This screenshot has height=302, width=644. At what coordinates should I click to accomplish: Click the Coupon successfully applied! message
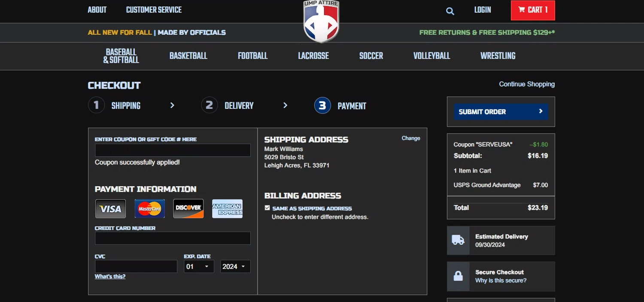pyautogui.click(x=137, y=162)
